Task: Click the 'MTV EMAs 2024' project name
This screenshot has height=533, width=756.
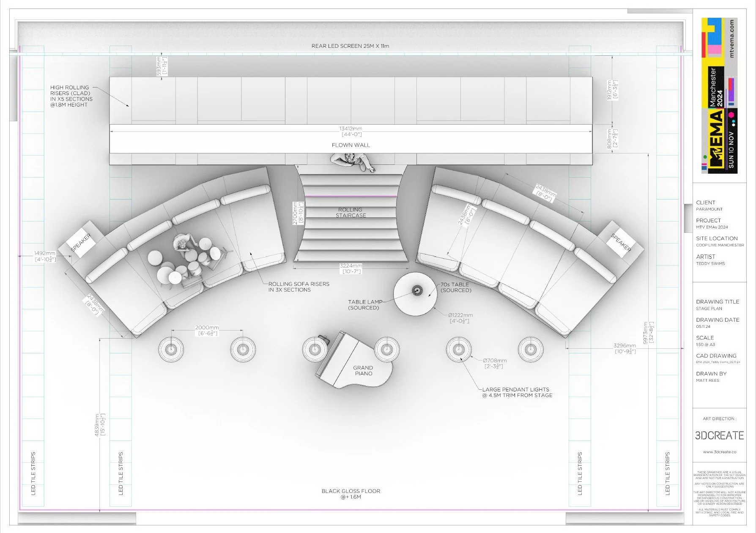Action: click(x=712, y=227)
